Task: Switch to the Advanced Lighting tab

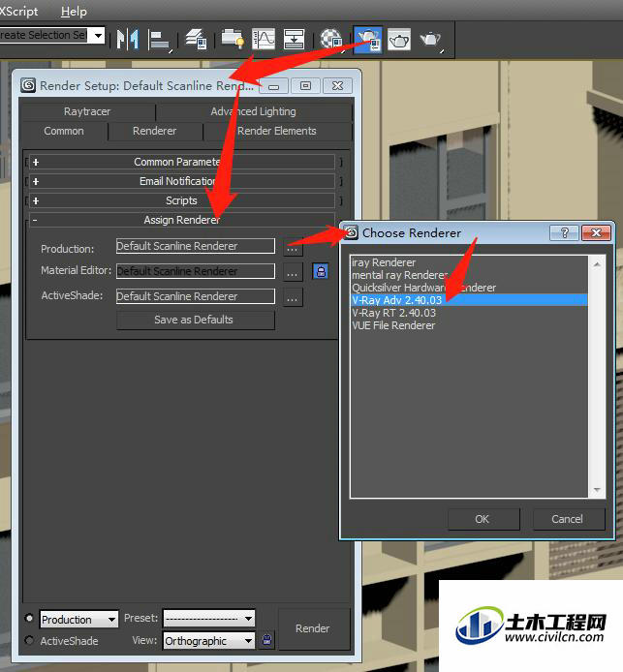Action: point(254,111)
